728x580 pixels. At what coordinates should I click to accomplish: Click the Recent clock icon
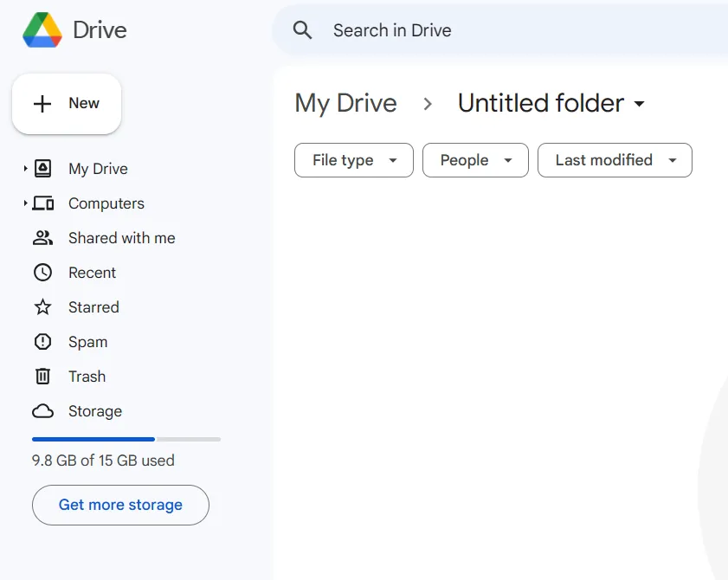(x=42, y=273)
